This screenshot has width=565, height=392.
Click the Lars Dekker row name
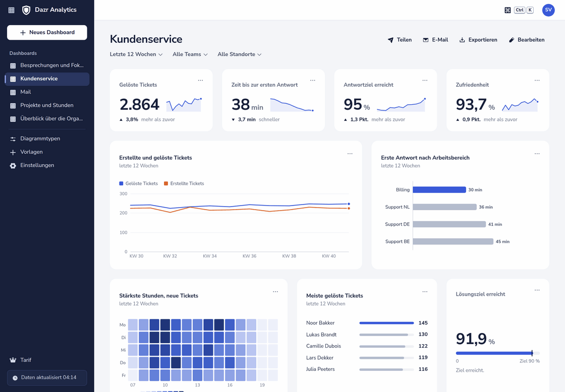click(x=320, y=358)
